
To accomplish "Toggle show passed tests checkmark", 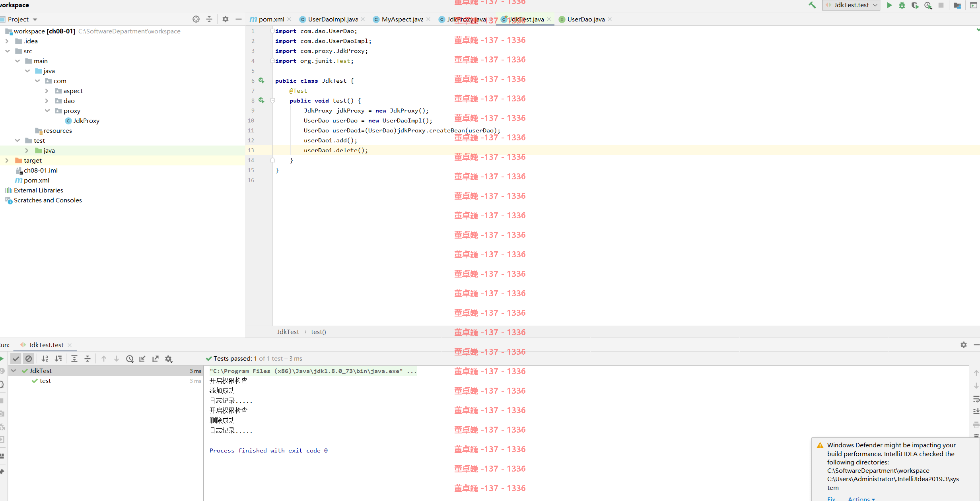I will [x=16, y=359].
